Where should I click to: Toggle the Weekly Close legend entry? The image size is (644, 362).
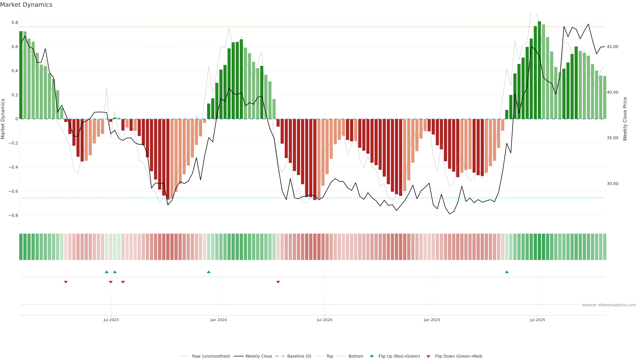(258, 356)
